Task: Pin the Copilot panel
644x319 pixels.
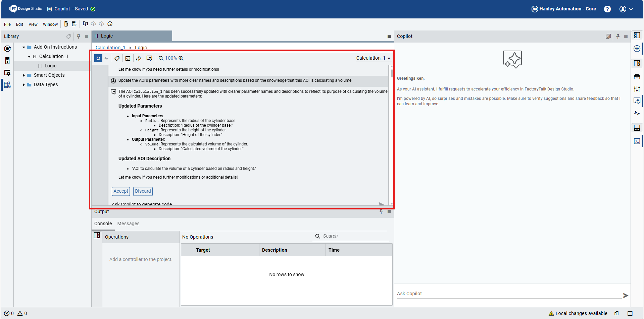Action: 618,36
